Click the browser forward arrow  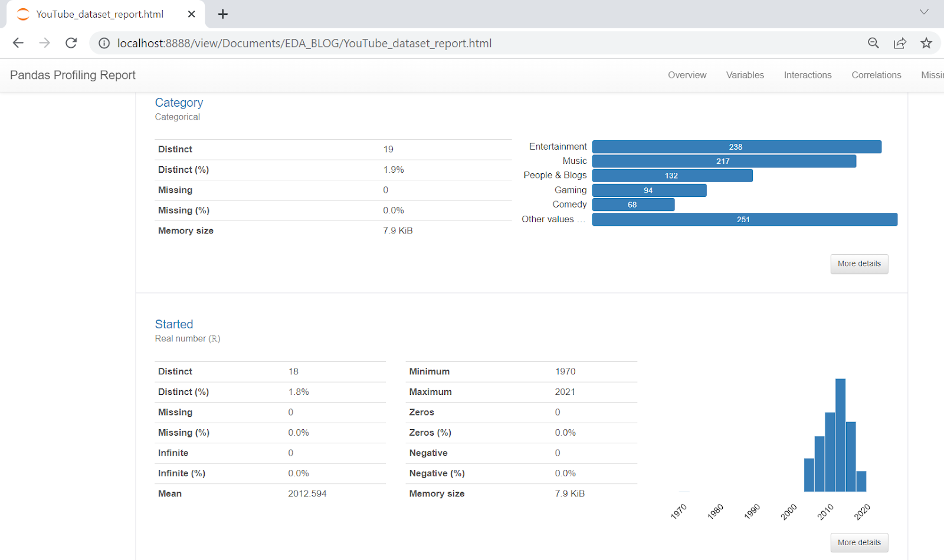coord(45,43)
